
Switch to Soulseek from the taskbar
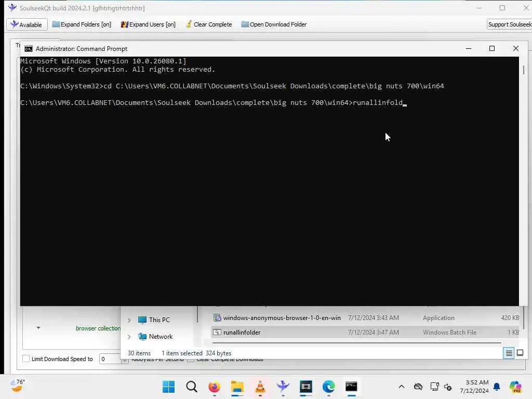(283, 387)
